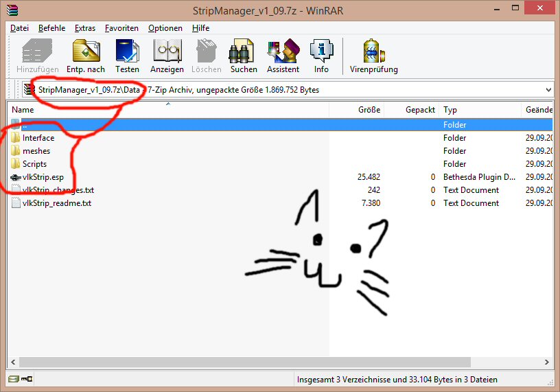Click the size value 25.482
Screen dimensions: 560x392
click(x=369, y=177)
